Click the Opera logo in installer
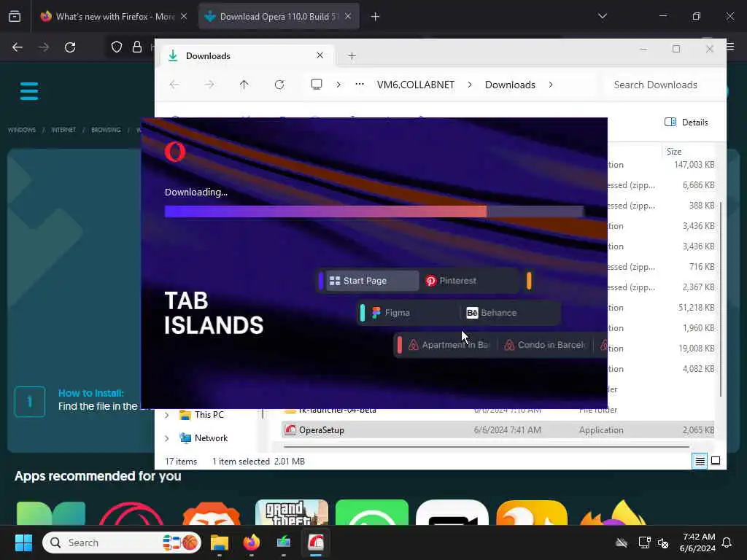The width and height of the screenshot is (747, 560). [x=175, y=152]
